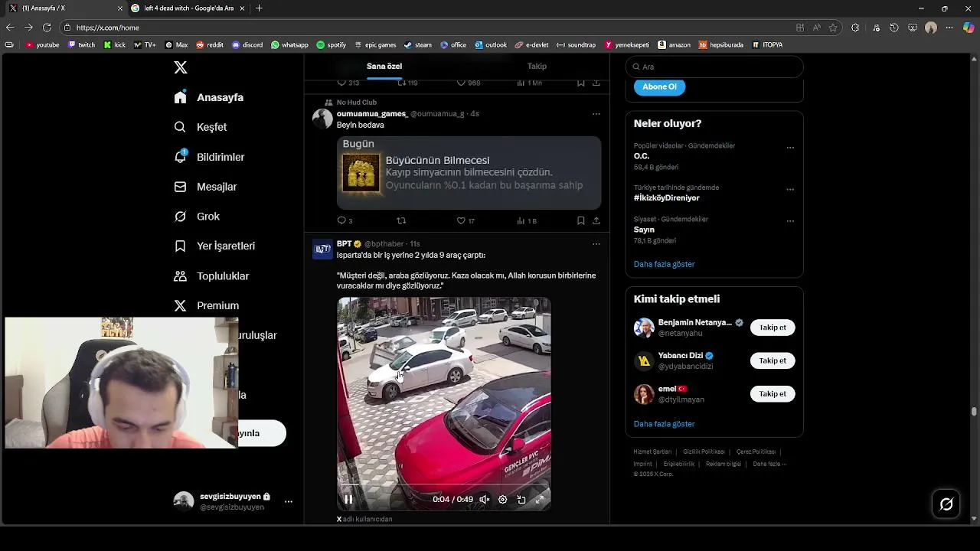Open the #İkizköyDireniyor trend
Screen dimensions: 980x551
666,198
